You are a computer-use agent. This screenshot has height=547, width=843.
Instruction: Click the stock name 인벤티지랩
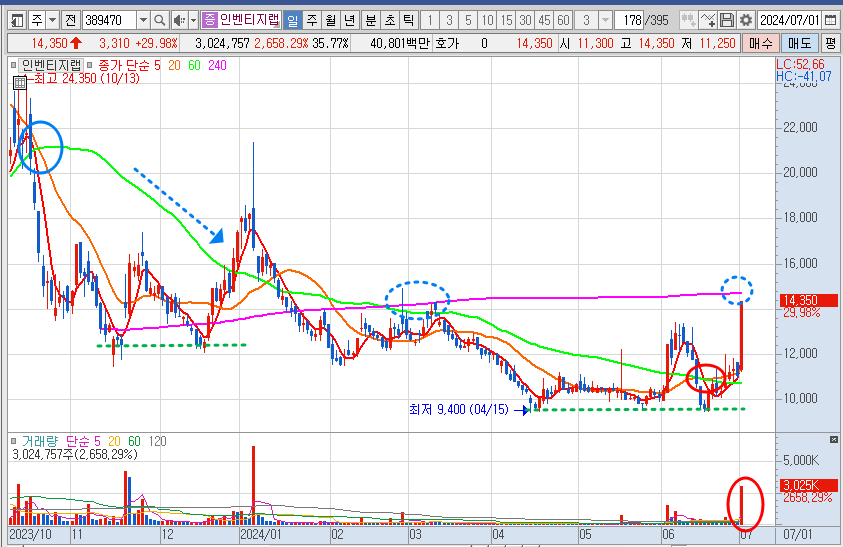point(249,20)
